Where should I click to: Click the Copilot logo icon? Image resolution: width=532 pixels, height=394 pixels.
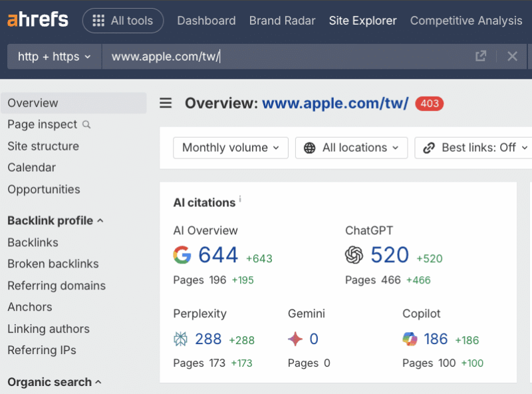pos(410,339)
